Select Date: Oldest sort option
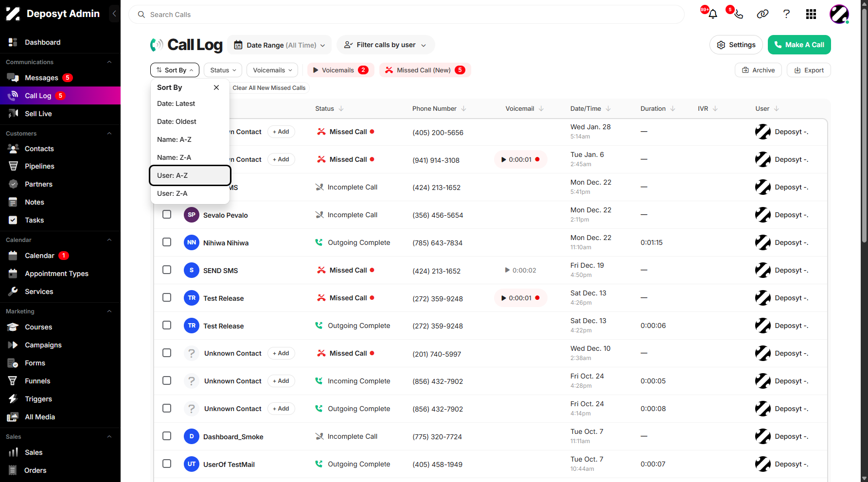Image resolution: width=868 pixels, height=482 pixels. (x=190, y=121)
